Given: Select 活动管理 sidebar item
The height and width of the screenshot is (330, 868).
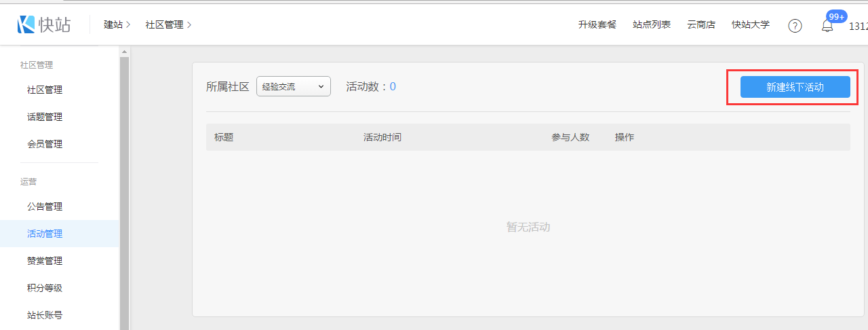Looking at the screenshot, I should (x=45, y=234).
